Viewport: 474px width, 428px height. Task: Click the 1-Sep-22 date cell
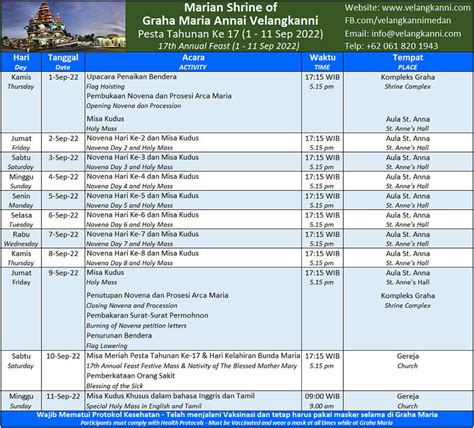pyautogui.click(x=63, y=77)
